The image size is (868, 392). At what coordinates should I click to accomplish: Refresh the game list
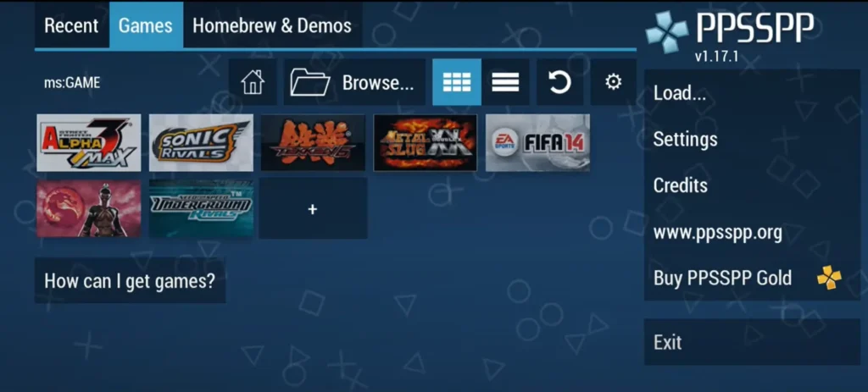559,82
